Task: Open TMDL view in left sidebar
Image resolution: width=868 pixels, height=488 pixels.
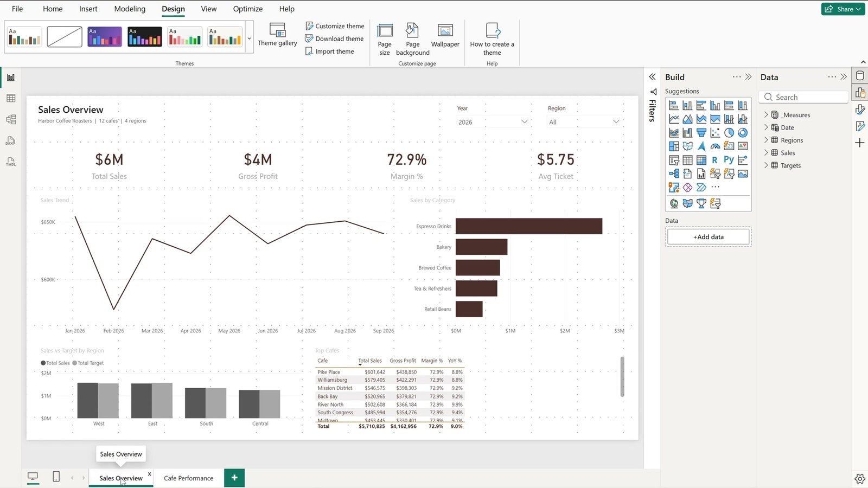Action: coord(11,162)
